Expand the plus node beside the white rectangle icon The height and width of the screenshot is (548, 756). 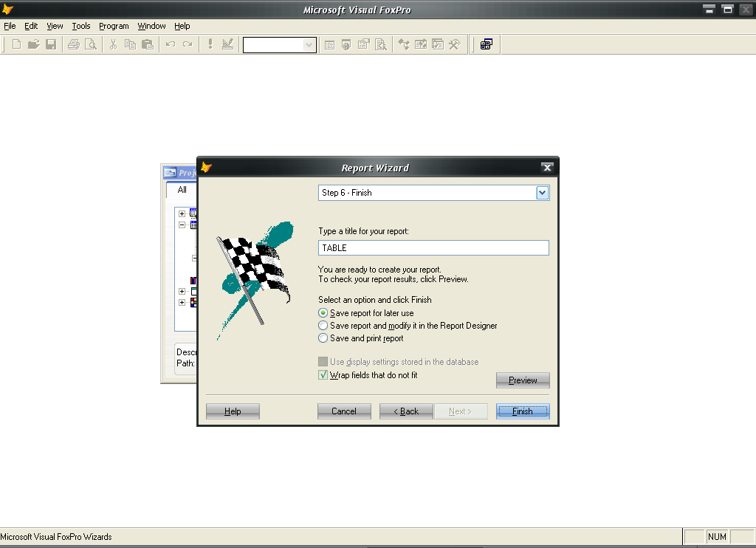pos(182,292)
